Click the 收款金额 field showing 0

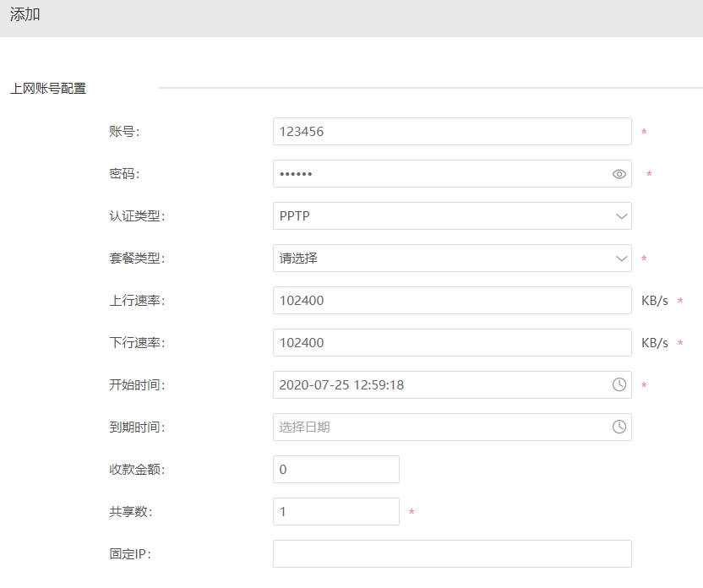335,469
